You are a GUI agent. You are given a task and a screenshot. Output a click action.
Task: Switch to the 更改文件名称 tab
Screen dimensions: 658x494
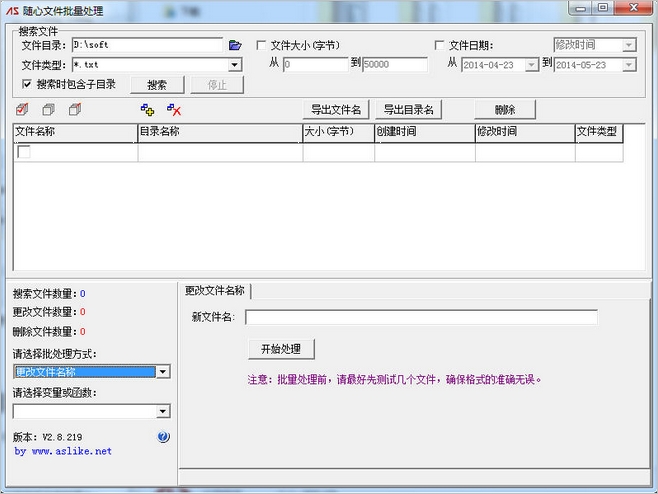tap(215, 290)
